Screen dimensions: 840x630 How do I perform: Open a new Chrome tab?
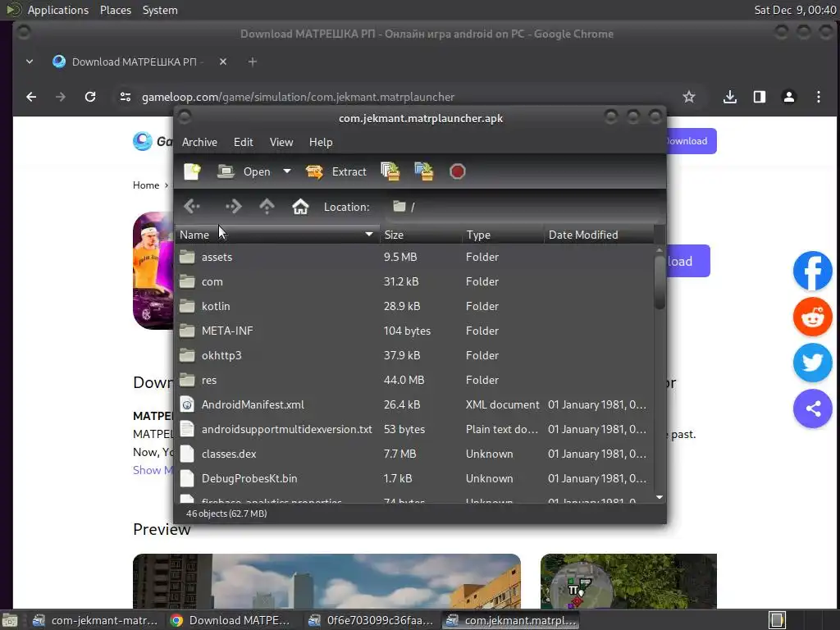253,62
